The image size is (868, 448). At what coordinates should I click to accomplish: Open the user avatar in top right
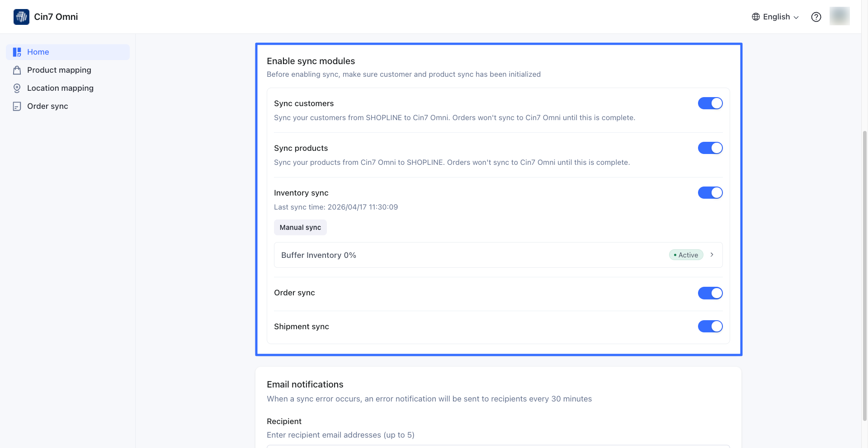(840, 16)
